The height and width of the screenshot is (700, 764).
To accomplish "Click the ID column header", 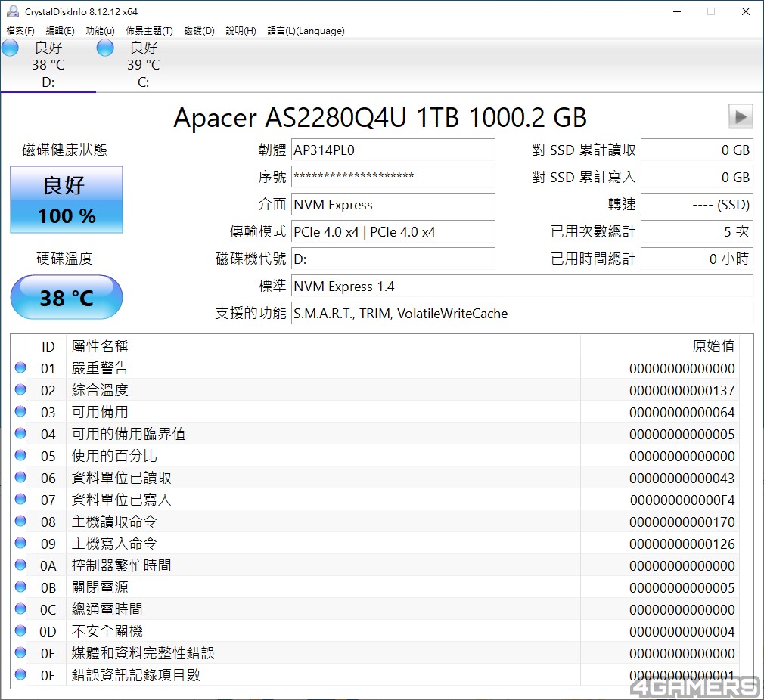I will click(x=48, y=346).
